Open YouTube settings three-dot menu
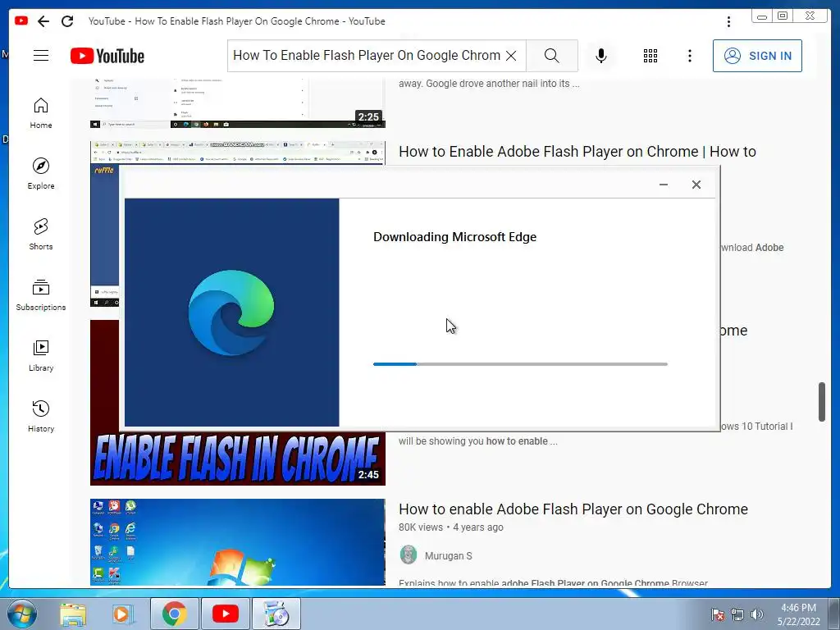Image resolution: width=840 pixels, height=630 pixels. pos(689,56)
